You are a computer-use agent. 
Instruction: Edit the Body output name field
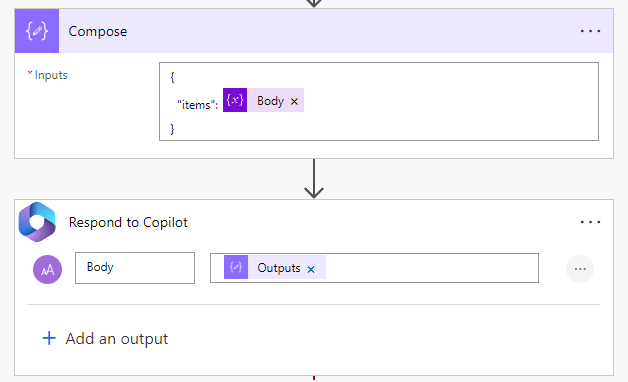click(x=135, y=268)
